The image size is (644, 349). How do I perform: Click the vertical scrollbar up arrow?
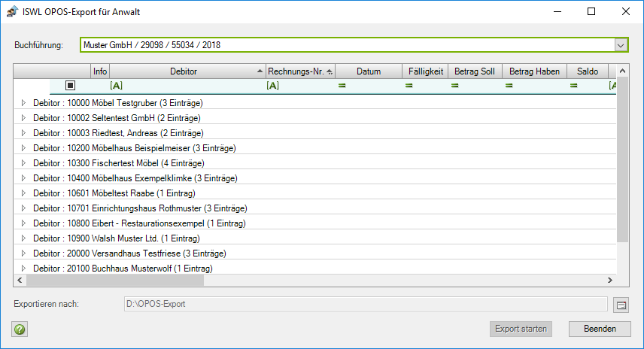623,71
